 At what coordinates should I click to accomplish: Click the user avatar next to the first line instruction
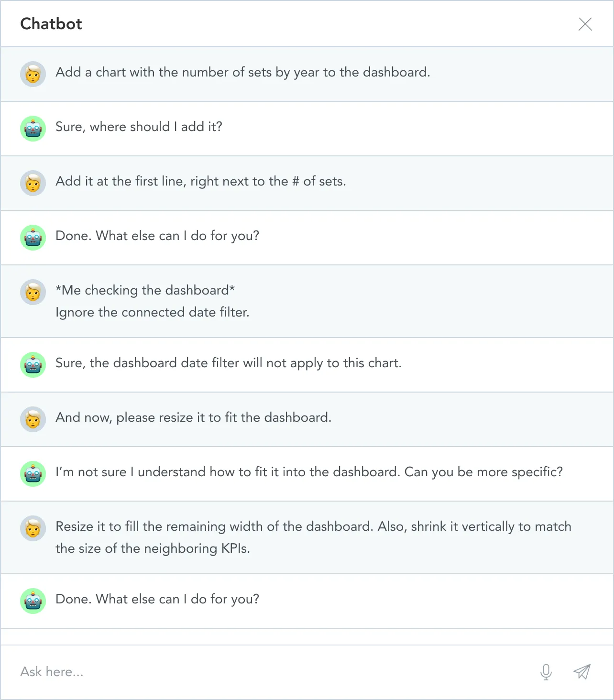[x=33, y=183]
